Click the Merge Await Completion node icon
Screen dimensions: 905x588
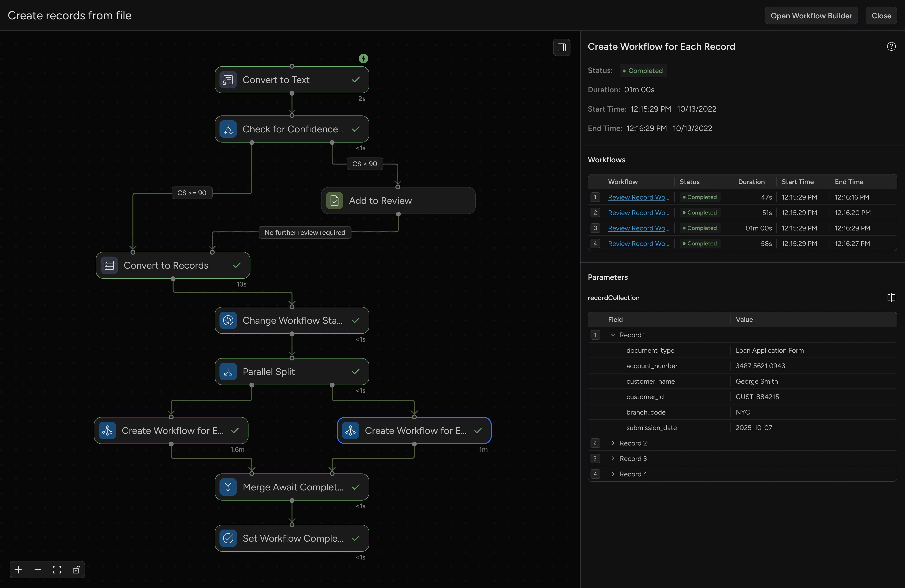(x=228, y=487)
